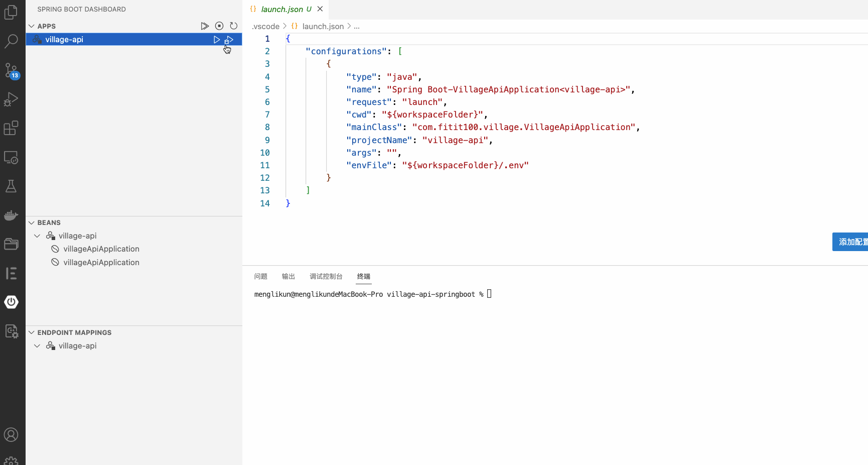
Task: Open the Remote Explorer icon
Action: pos(11,157)
